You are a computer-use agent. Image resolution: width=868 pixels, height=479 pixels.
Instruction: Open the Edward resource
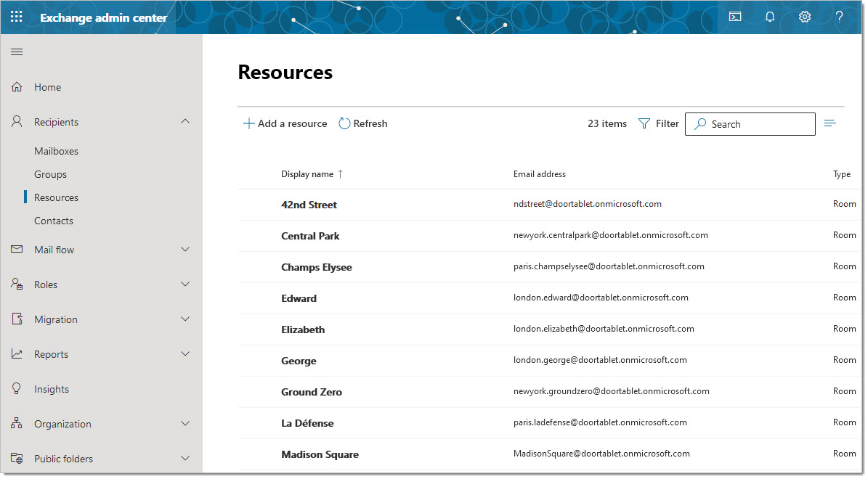[x=299, y=299]
